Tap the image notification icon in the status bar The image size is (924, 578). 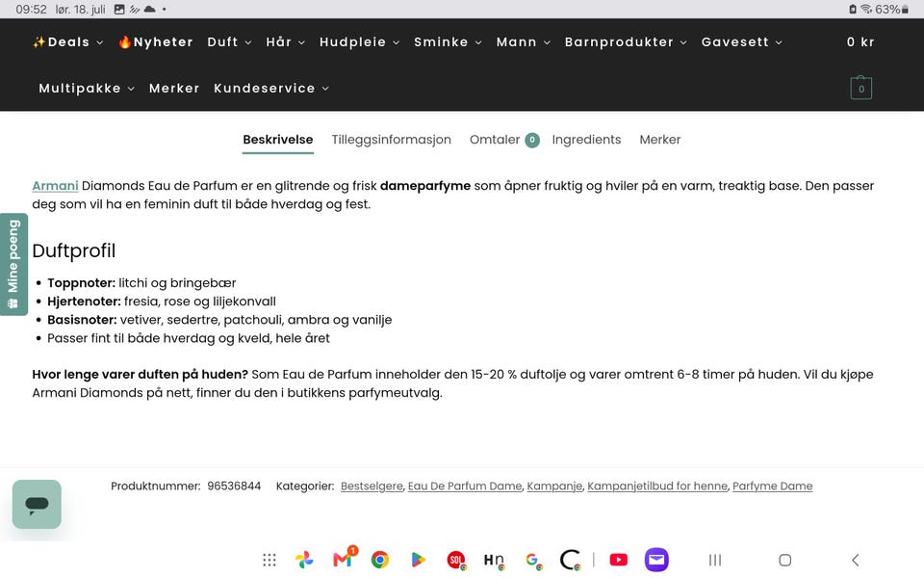119,9
